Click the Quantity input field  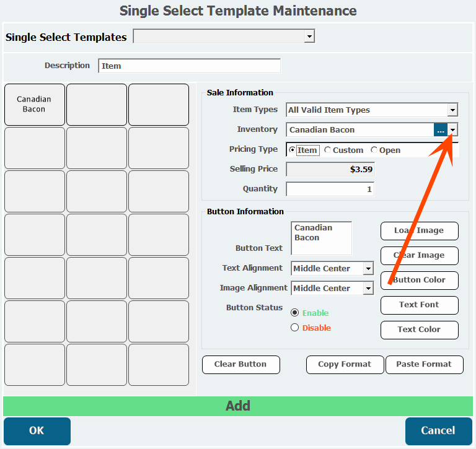click(x=330, y=190)
